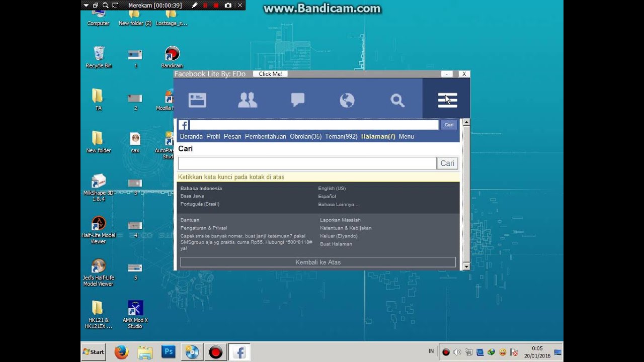Open the friends icon in Facebook Lite
The width and height of the screenshot is (644, 362).
(x=248, y=100)
